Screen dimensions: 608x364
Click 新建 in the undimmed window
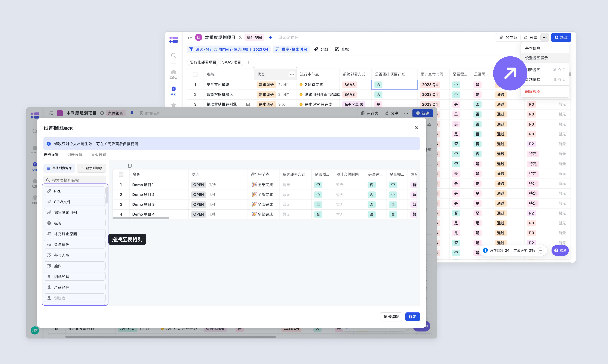point(561,38)
